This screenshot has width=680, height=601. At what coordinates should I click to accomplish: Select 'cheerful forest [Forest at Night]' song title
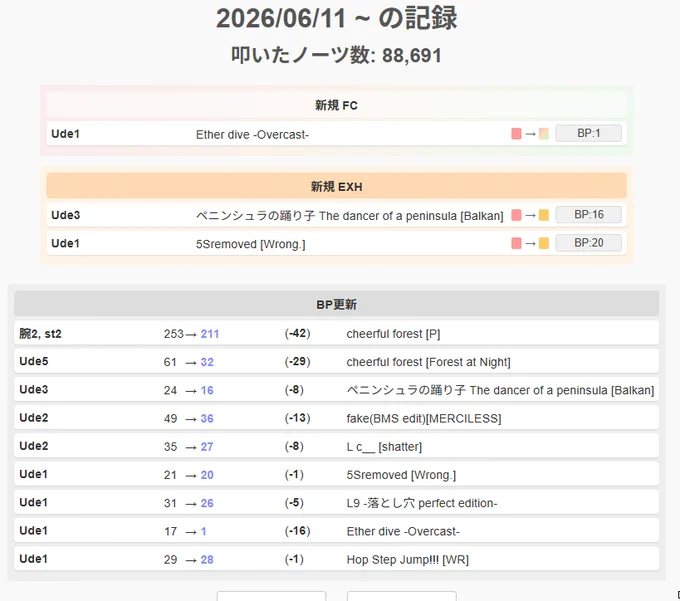(428, 362)
